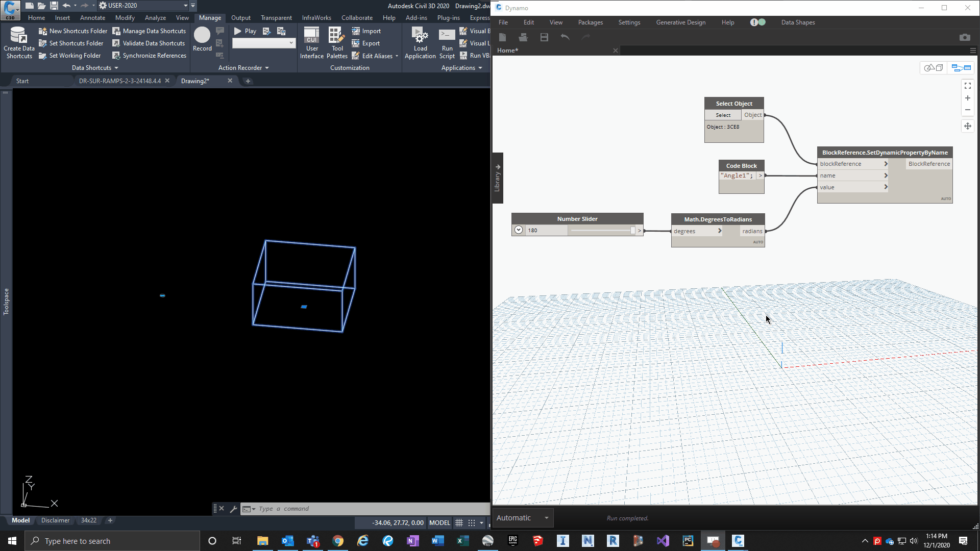Viewport: 980px width, 551px height.
Task: Toggle drawing grid display in status bar
Action: click(x=459, y=522)
